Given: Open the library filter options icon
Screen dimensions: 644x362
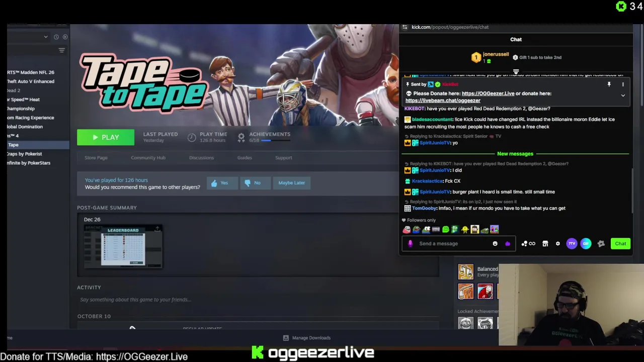Looking at the screenshot, I should tap(61, 50).
